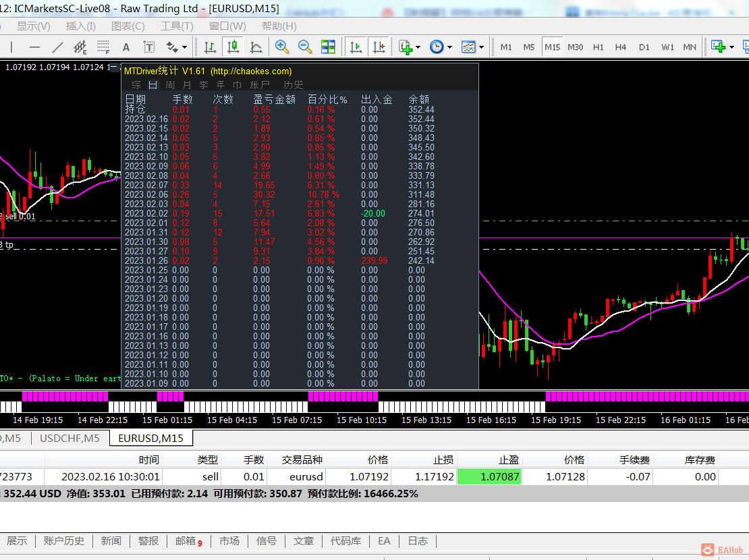Image resolution: width=749 pixels, height=560 pixels.
Task: Open the 窗口(W) menu
Action: pyautogui.click(x=227, y=26)
